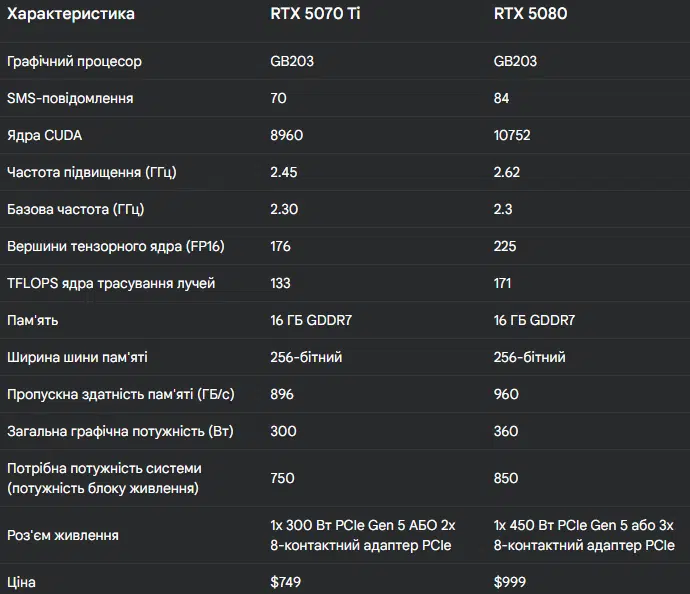Click the $749 price cell

(x=285, y=581)
